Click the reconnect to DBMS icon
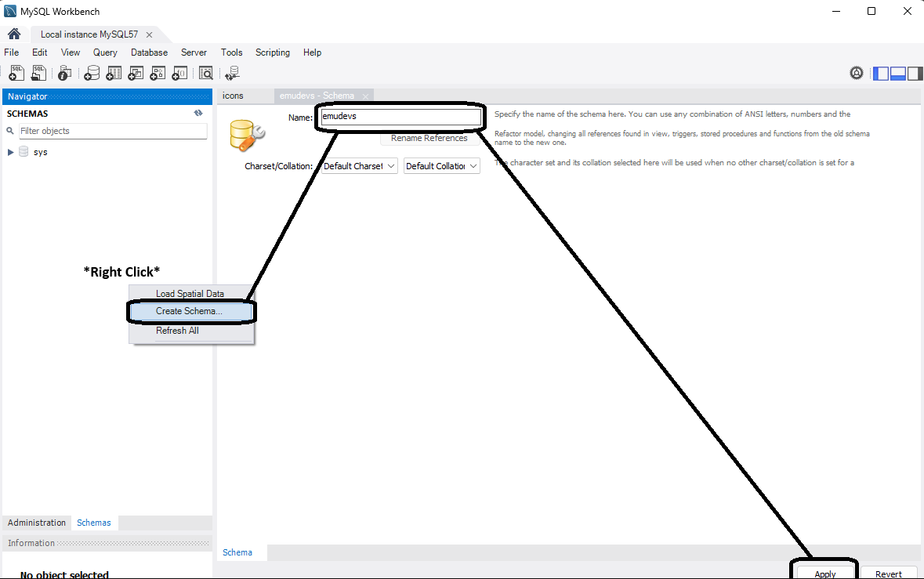Viewport: 924px width, 579px height. 232,73
